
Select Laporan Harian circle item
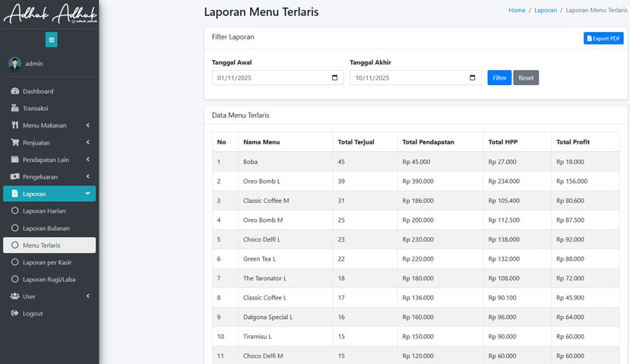click(x=14, y=210)
